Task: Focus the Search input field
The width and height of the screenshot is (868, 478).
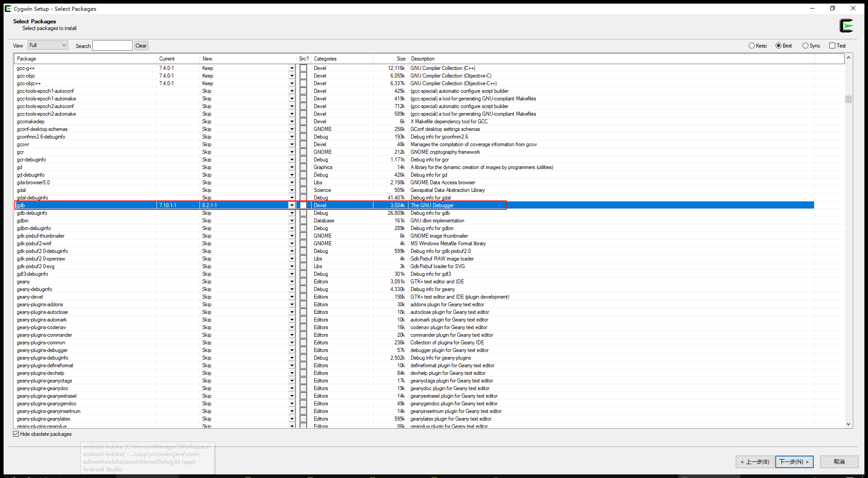Action: coord(113,46)
